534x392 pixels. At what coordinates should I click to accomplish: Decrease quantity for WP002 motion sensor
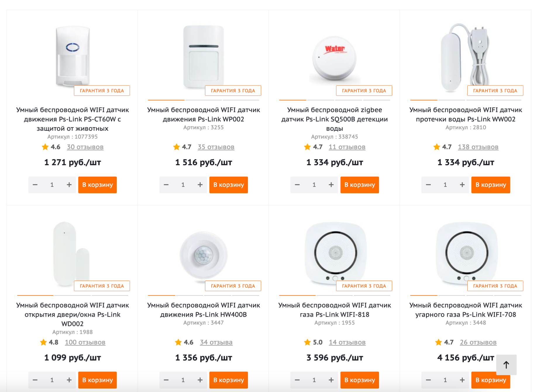pos(166,185)
